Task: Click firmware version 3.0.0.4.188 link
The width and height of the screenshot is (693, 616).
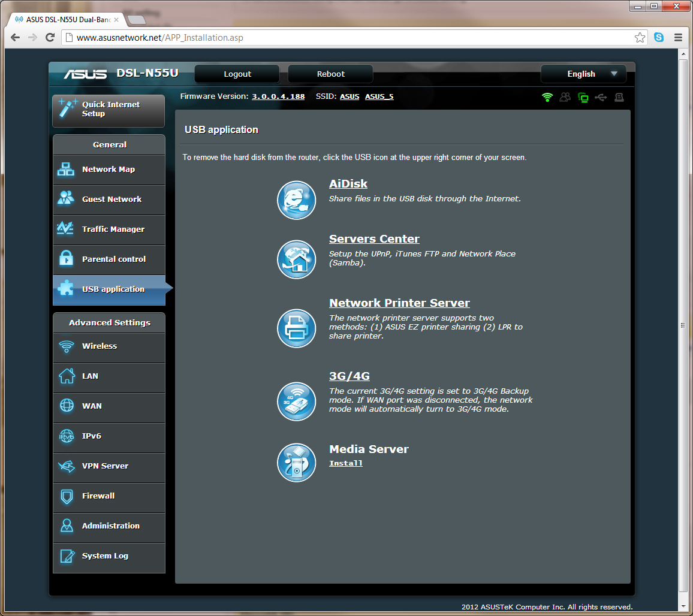Action: [x=278, y=96]
